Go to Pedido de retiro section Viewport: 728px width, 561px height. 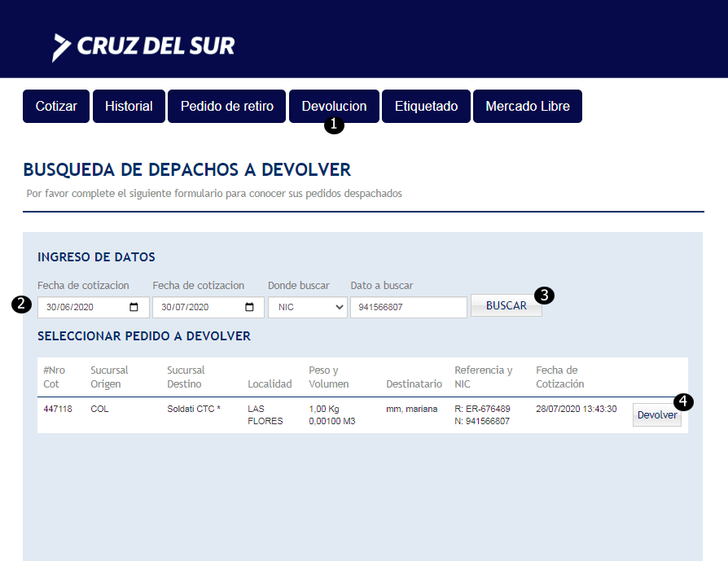point(227,107)
